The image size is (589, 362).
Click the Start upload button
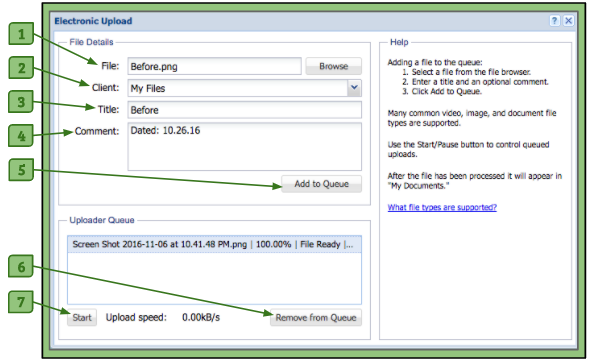tap(82, 318)
